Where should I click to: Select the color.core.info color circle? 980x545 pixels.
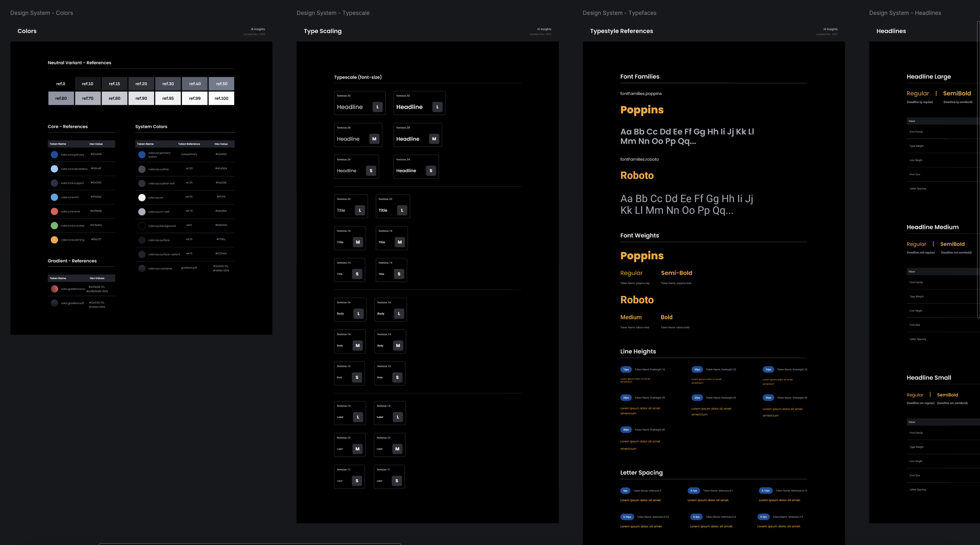click(x=54, y=197)
